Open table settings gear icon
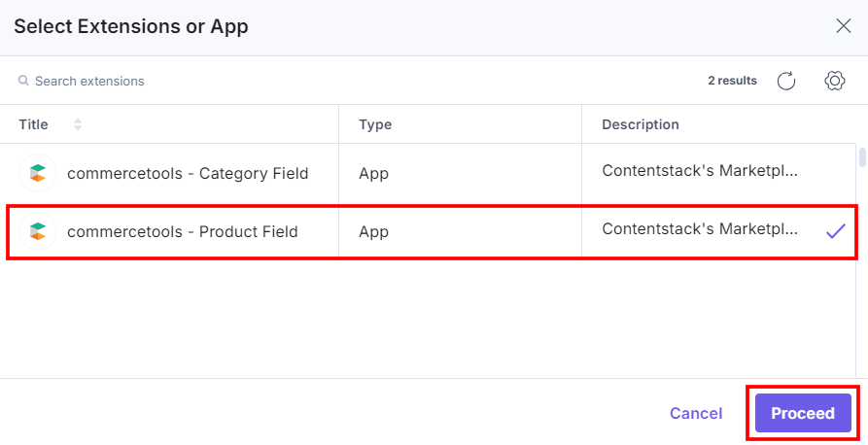 point(834,81)
